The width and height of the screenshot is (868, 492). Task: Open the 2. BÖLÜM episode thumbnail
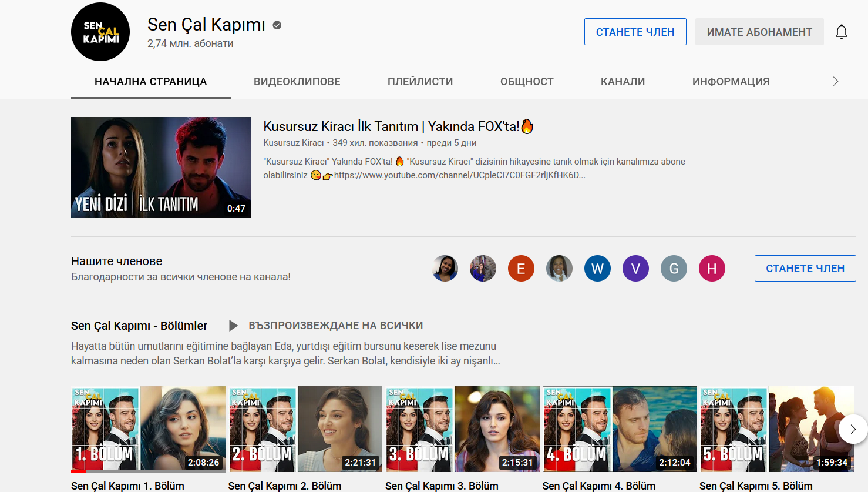[x=305, y=429]
